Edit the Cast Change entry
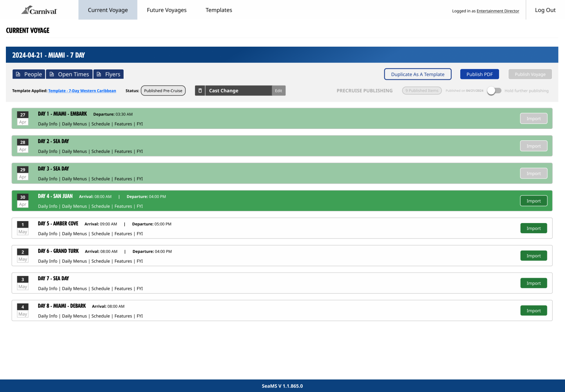The image size is (565, 392). [278, 91]
